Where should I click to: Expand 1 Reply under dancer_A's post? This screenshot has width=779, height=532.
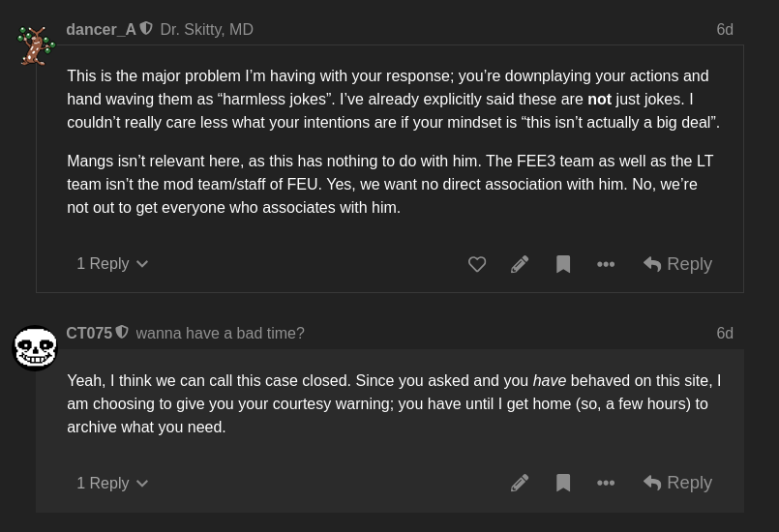click(x=112, y=264)
